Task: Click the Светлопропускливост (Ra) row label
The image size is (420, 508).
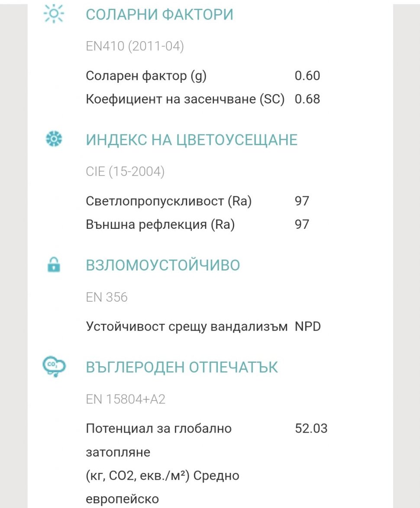Action: [x=169, y=201]
